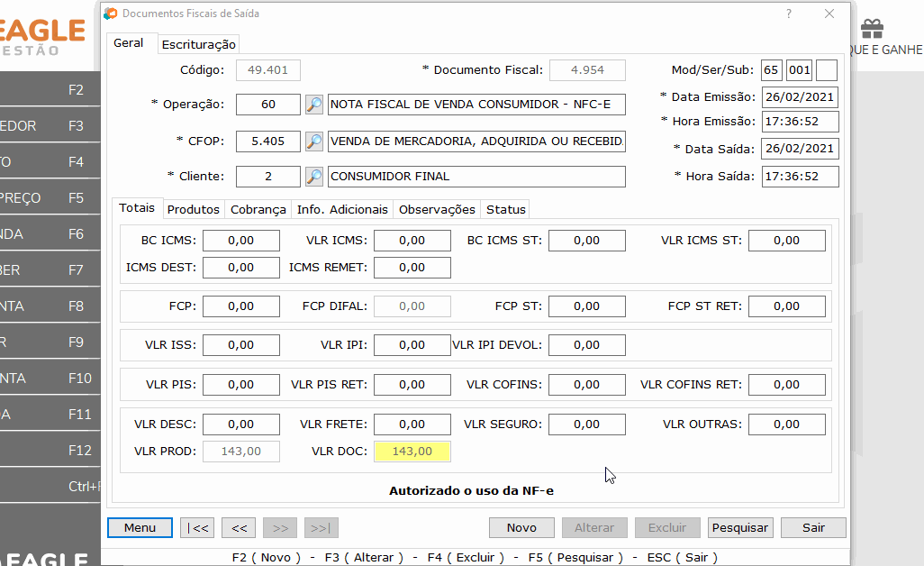Click the VLR ICMS ST value field
Image resolution: width=924 pixels, height=566 pixels.
pos(787,241)
